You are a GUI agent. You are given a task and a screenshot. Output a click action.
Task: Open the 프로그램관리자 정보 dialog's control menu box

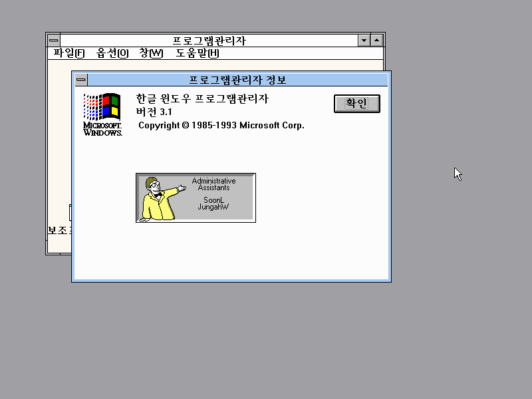coord(81,80)
